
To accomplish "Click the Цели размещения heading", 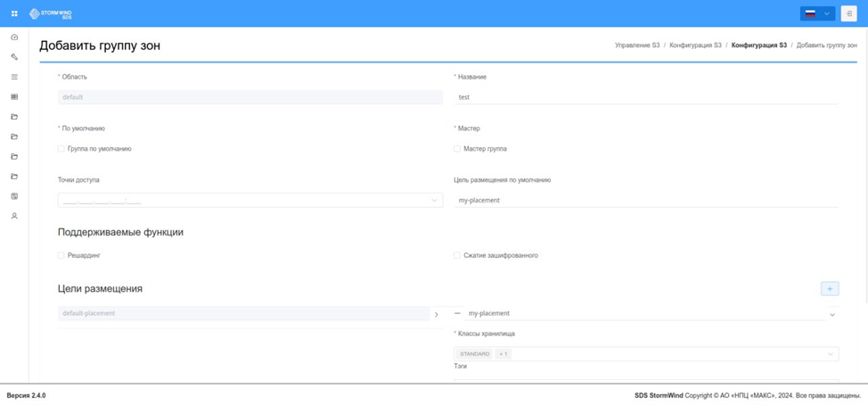I will [x=100, y=289].
